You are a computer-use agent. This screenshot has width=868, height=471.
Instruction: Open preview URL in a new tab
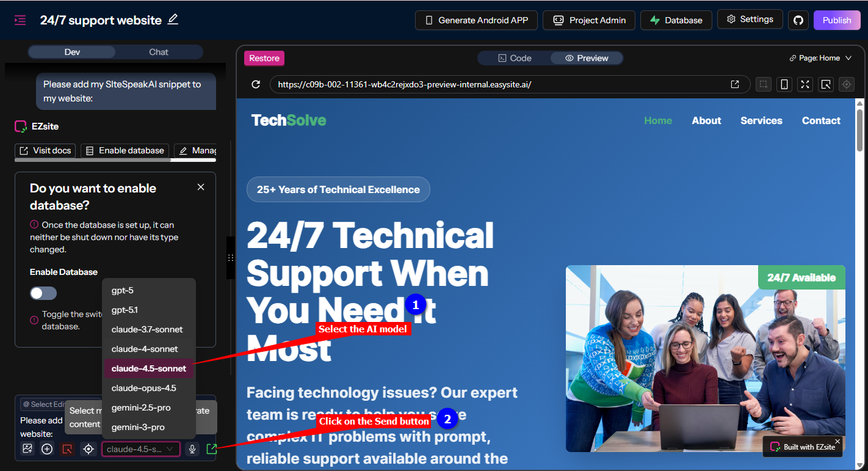(735, 84)
